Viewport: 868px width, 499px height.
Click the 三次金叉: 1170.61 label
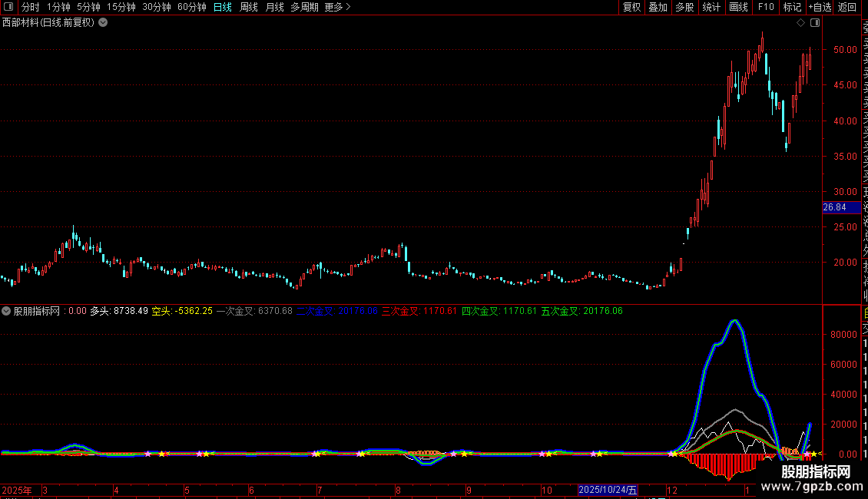click(419, 311)
